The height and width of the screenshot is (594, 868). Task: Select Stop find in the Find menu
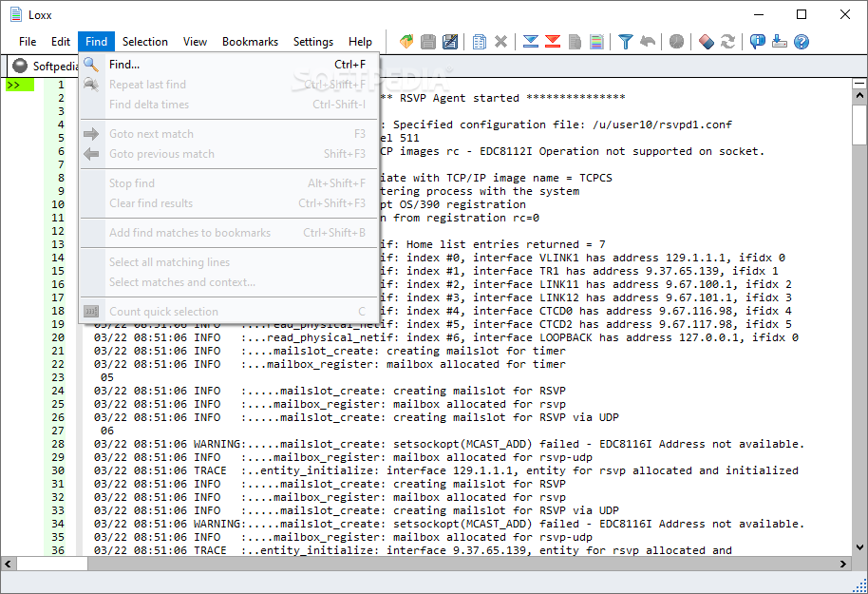point(229,183)
